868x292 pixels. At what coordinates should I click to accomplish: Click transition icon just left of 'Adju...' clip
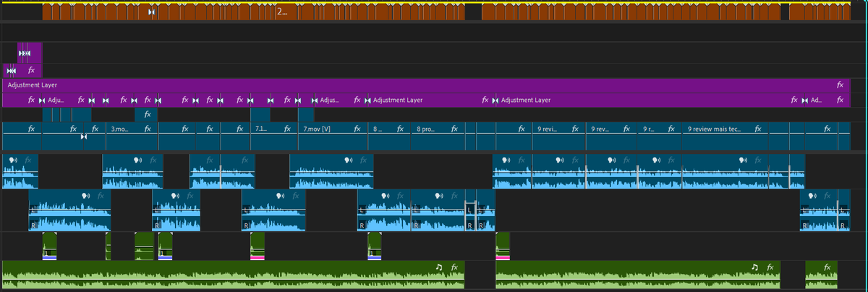tap(41, 100)
